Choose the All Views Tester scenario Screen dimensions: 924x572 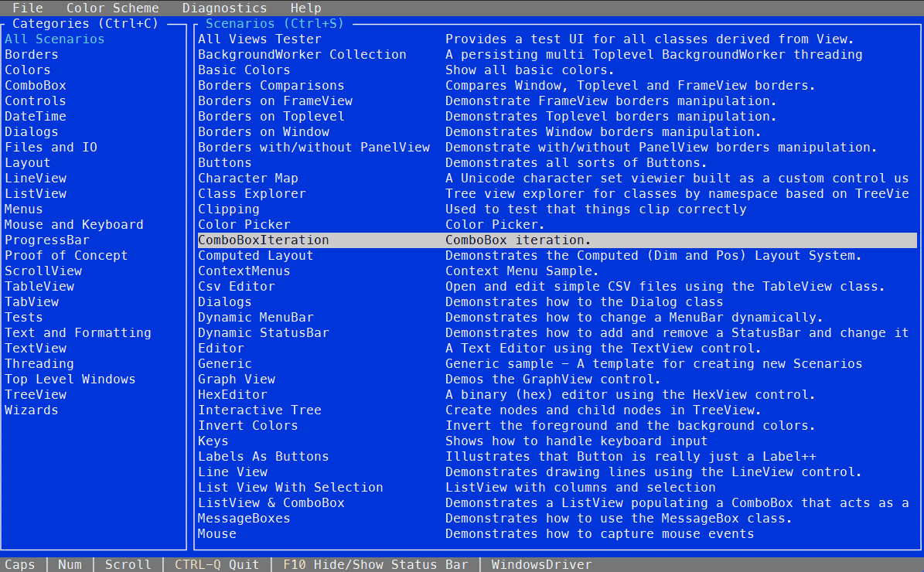(x=259, y=39)
